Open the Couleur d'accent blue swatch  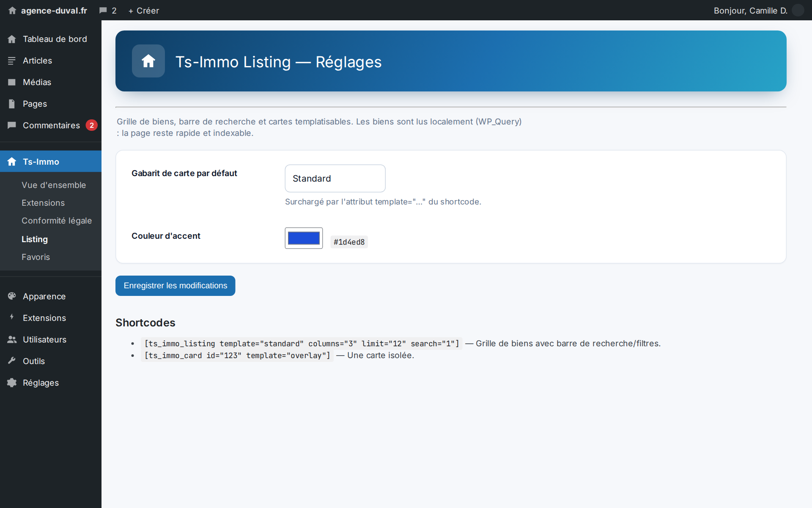tap(304, 238)
